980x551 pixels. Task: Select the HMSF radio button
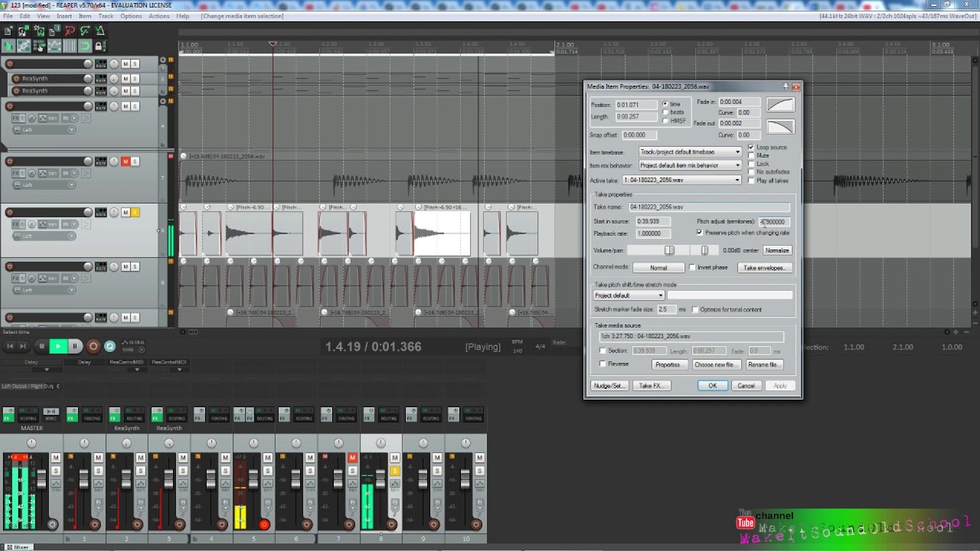point(665,121)
